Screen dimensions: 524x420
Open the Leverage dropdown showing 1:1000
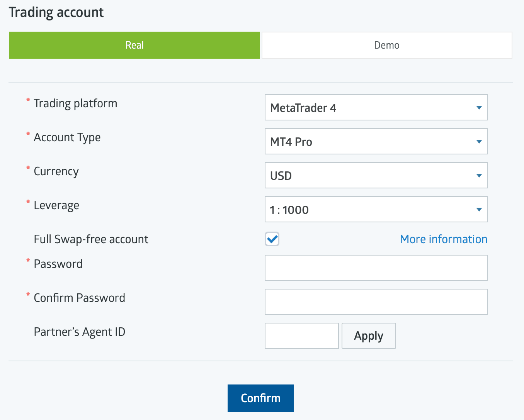point(376,209)
